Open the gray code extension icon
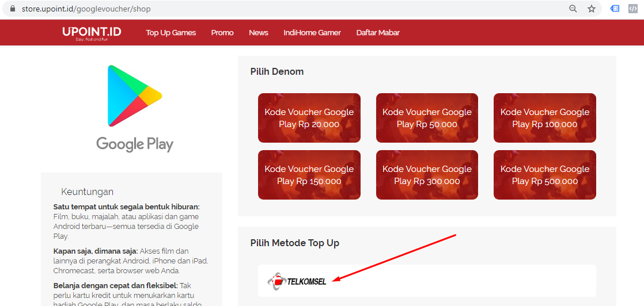This screenshot has width=644, height=306. (633, 9)
